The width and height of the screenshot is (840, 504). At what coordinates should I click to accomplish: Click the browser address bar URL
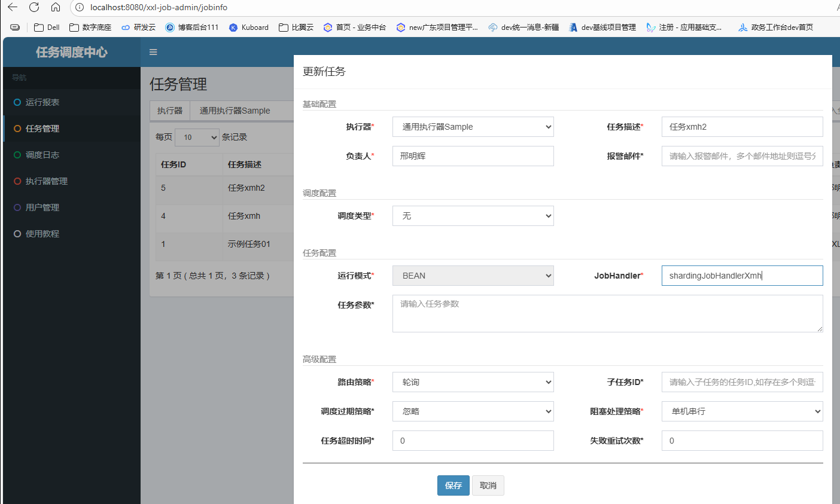click(x=159, y=7)
